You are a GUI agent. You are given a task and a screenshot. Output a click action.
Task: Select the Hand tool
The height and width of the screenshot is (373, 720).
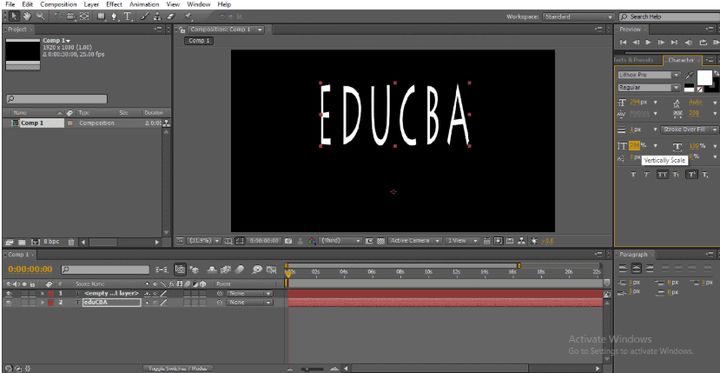27,17
